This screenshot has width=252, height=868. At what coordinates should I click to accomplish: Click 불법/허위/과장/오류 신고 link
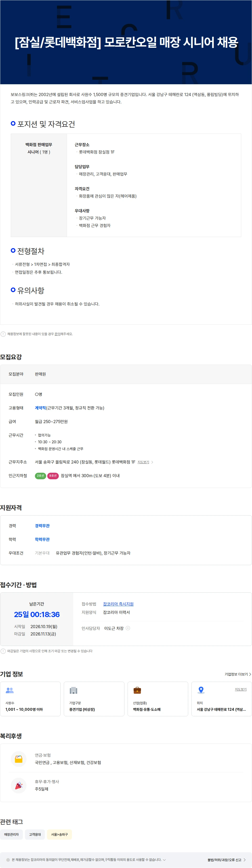pyautogui.click(x=226, y=860)
